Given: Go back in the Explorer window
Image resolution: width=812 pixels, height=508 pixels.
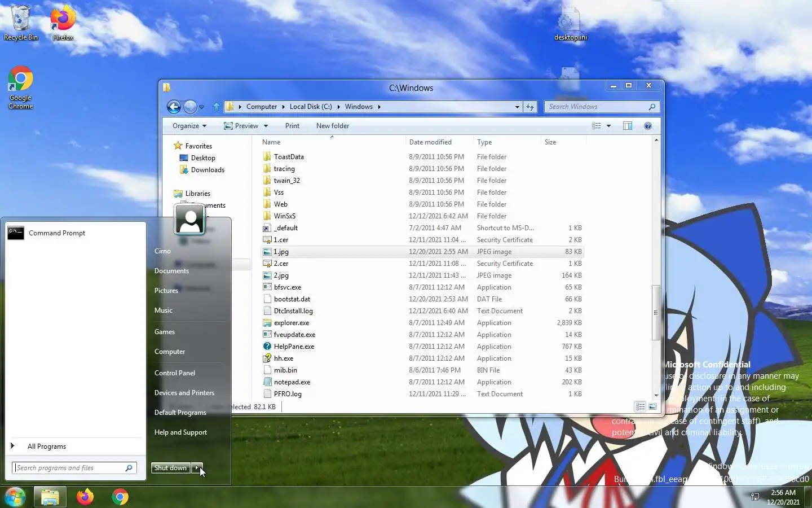Looking at the screenshot, I should 174,107.
